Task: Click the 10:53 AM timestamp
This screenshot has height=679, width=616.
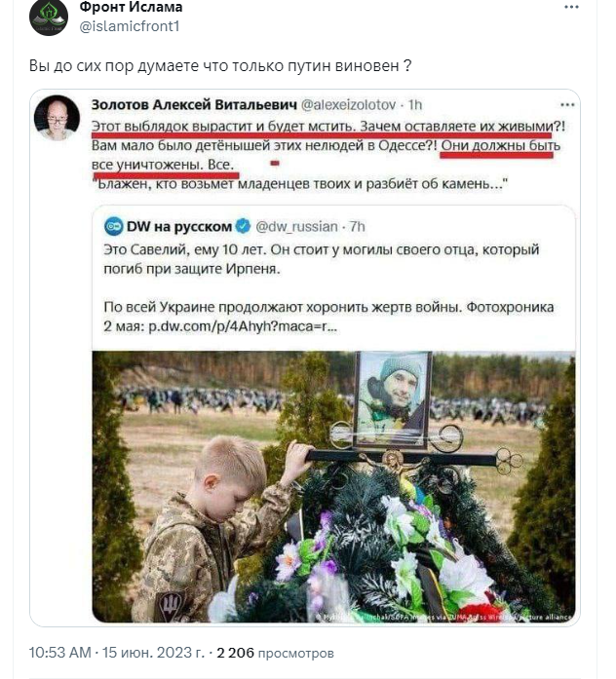Action: click(60, 652)
